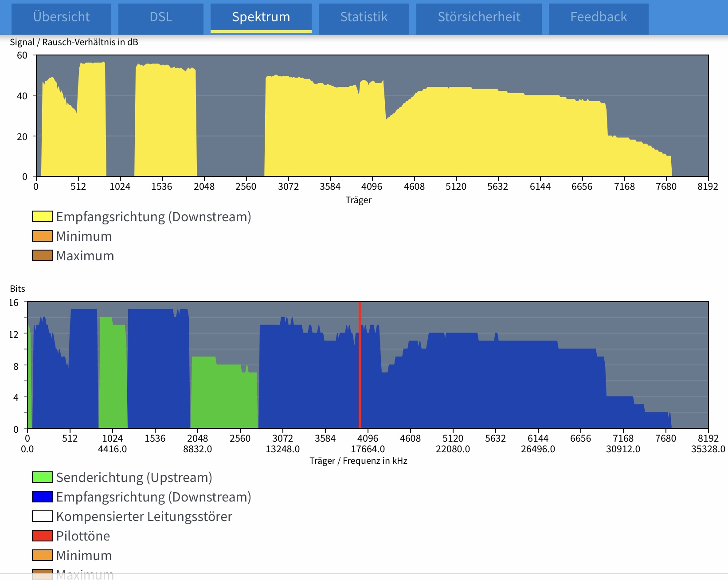Click 'Signal / Rausch-Verhältnis in dB' title
The width and height of the screenshot is (728, 580).
(74, 42)
